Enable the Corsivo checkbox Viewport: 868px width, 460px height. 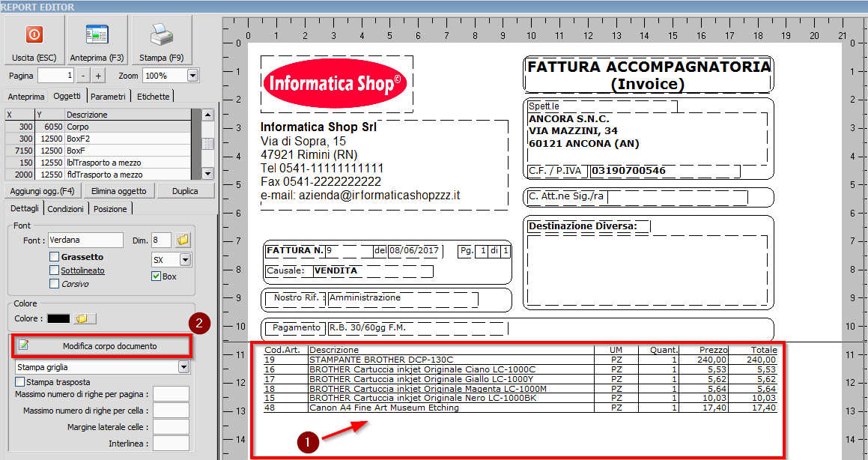[x=54, y=283]
